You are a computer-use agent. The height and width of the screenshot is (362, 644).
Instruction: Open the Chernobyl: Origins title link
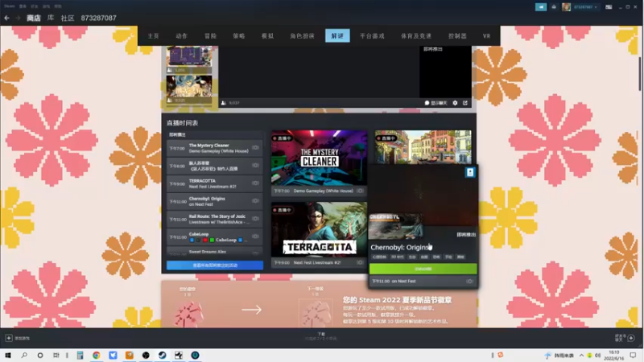click(x=400, y=248)
